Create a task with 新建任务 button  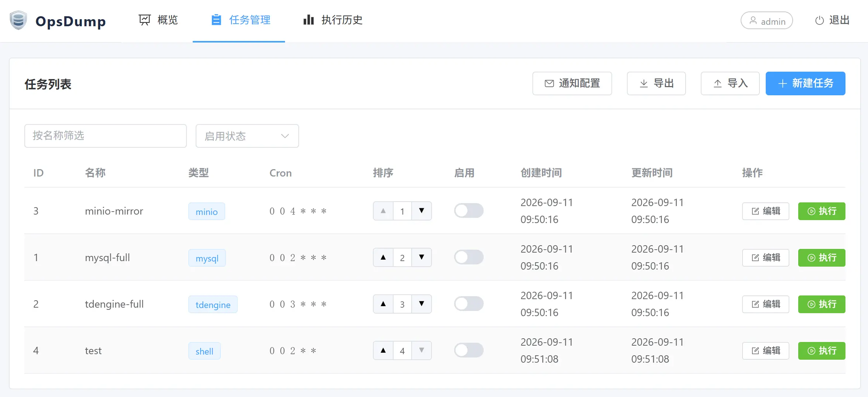pyautogui.click(x=805, y=83)
